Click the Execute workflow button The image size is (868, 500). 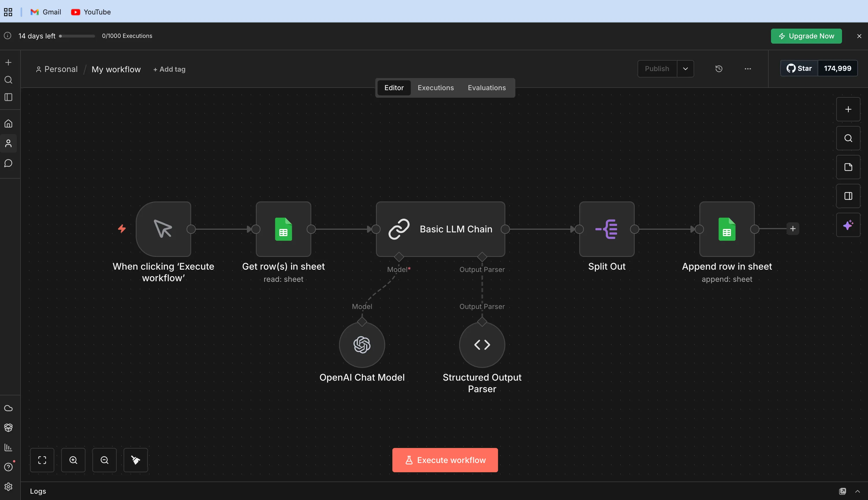445,460
